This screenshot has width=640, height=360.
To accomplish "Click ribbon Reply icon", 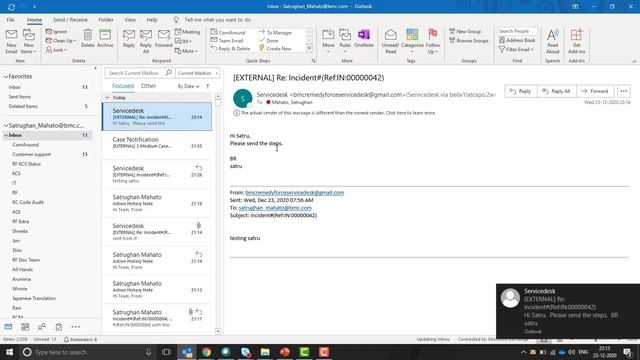I will pyautogui.click(x=129, y=38).
